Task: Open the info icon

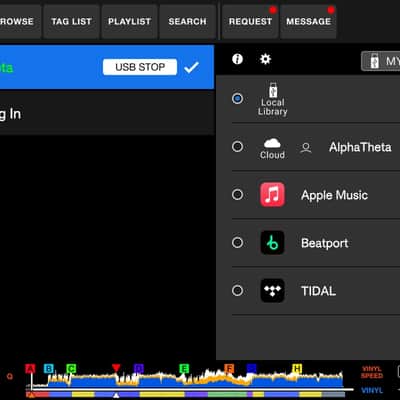Action: click(x=237, y=59)
